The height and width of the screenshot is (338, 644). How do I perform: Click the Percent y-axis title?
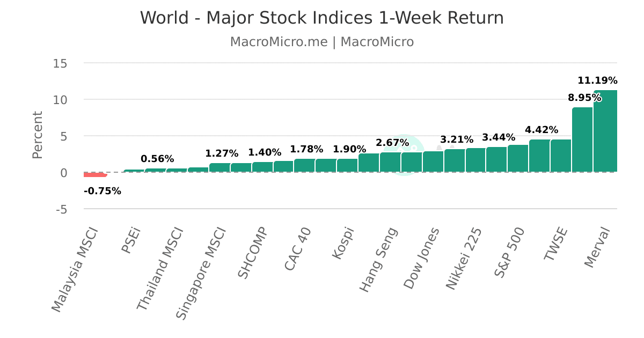click(x=37, y=135)
